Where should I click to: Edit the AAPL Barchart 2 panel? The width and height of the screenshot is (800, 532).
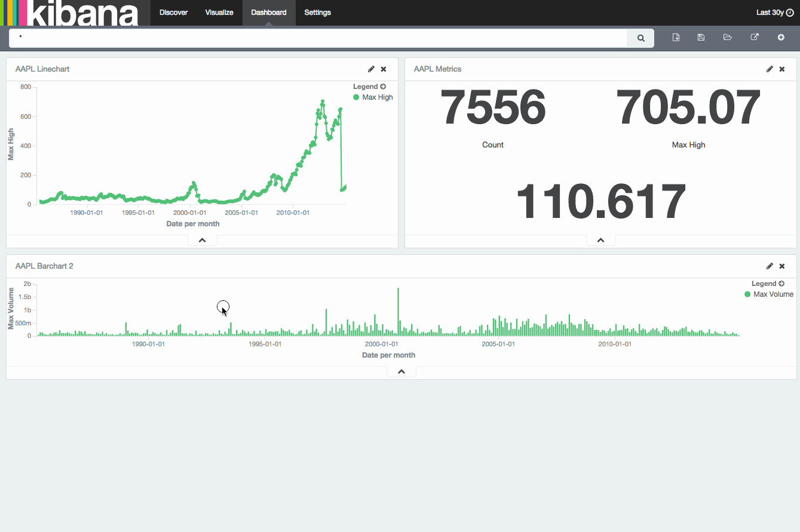(x=770, y=266)
